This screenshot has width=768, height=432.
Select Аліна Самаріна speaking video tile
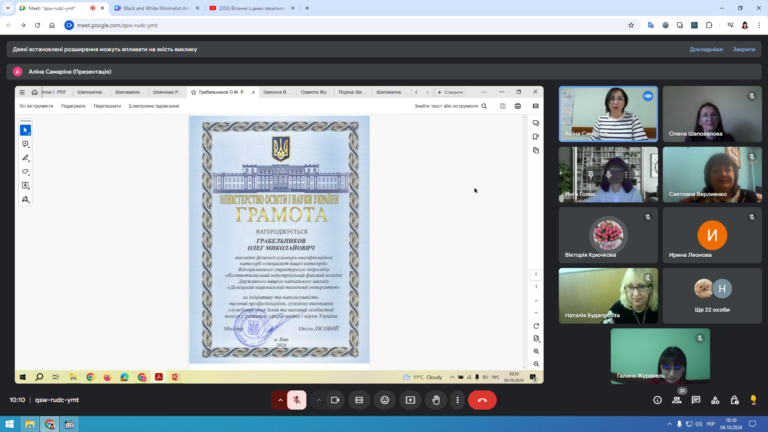pyautogui.click(x=608, y=114)
